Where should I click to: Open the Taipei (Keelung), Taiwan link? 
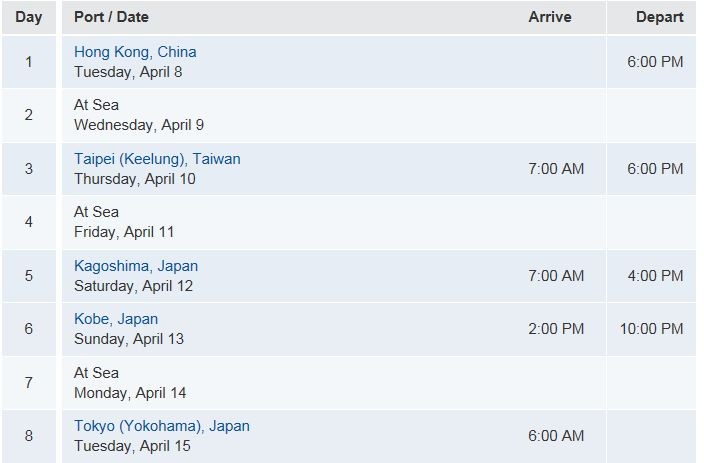[157, 159]
